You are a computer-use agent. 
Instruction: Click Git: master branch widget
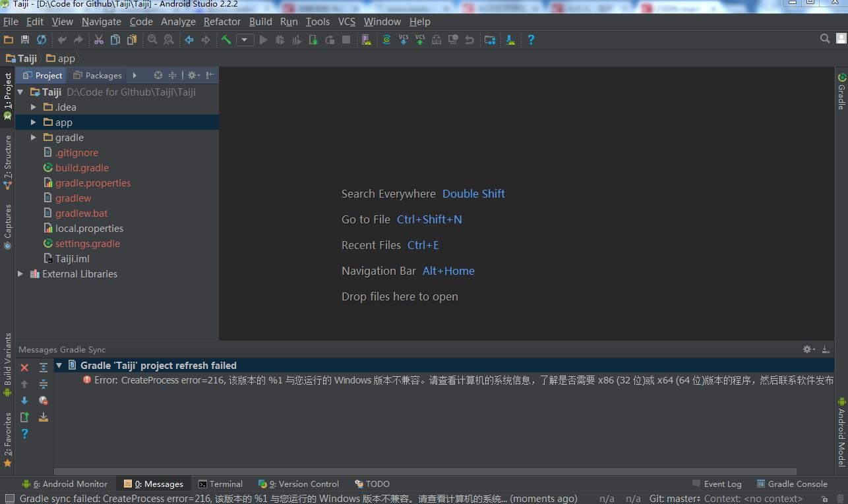click(x=674, y=499)
